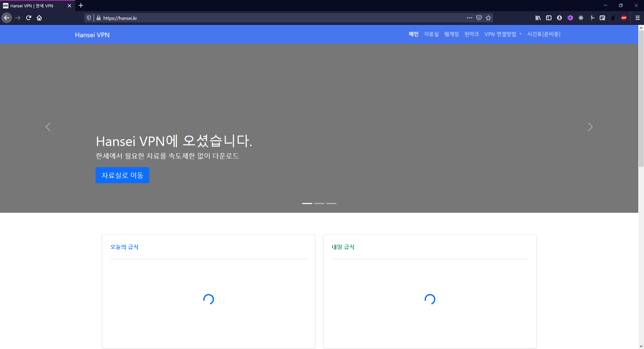This screenshot has width=644, height=349.
Task: Toggle tracking protection via the shield
Action: pyautogui.click(x=88, y=18)
